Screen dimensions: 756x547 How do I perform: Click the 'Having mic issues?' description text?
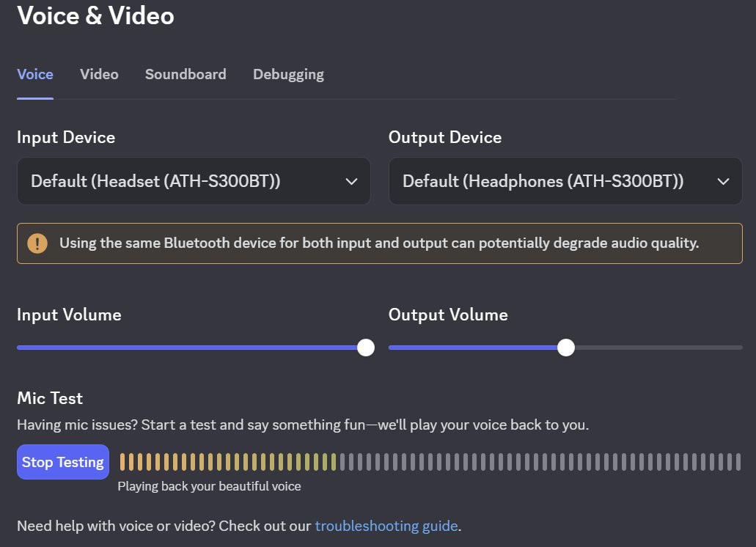click(303, 425)
